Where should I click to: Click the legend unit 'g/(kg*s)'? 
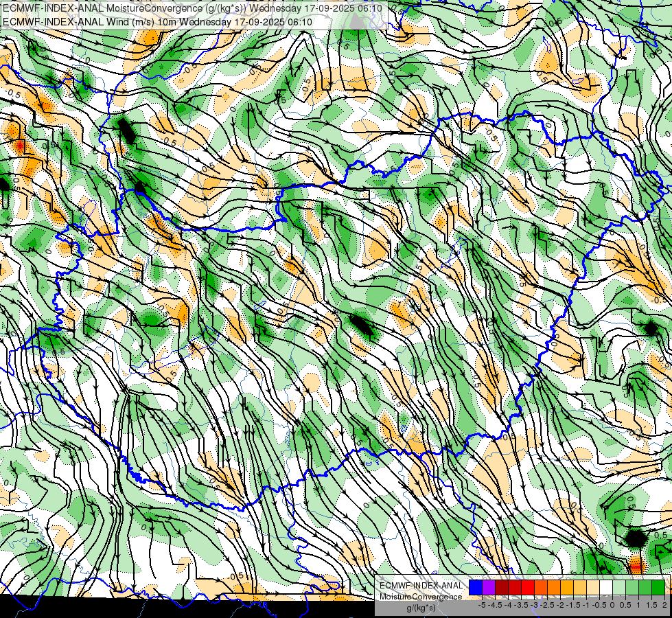tap(421, 608)
